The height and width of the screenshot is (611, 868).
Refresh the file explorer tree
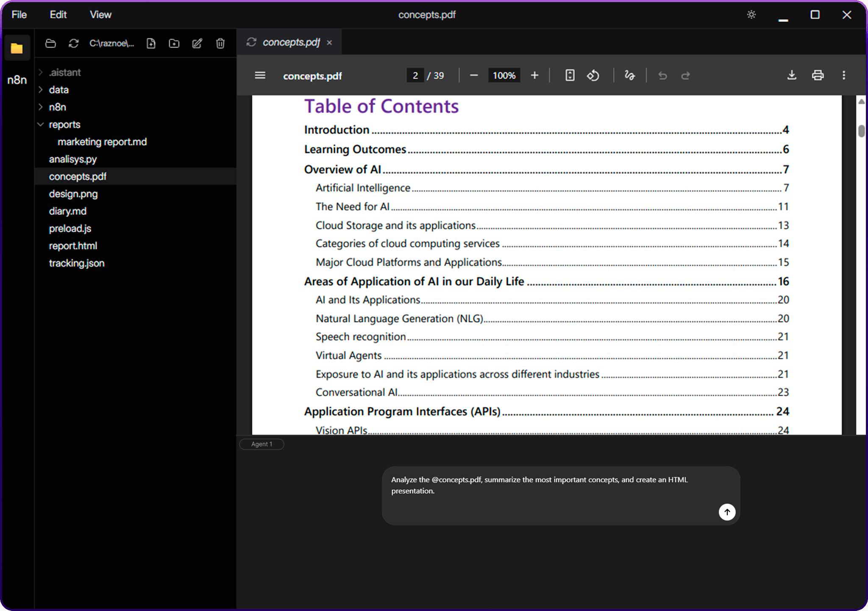74,43
